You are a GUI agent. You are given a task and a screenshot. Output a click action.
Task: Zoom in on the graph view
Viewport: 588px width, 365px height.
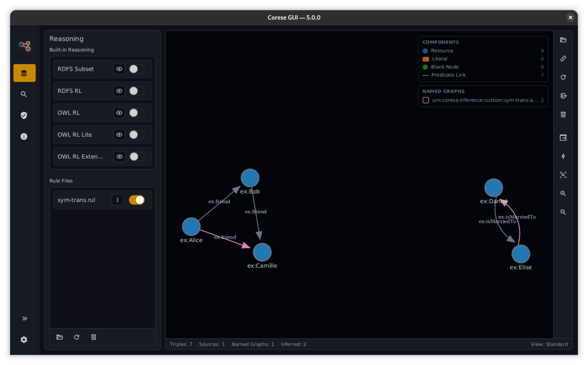tap(563, 193)
